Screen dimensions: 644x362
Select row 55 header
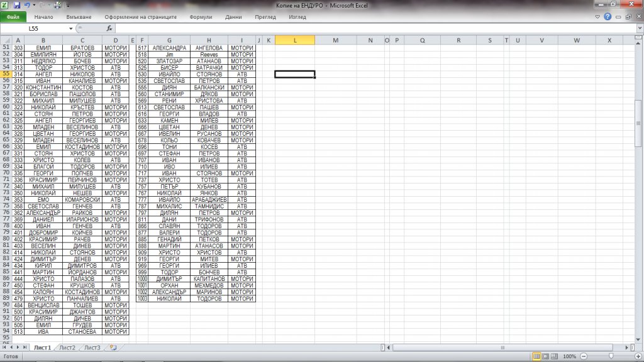point(6,74)
